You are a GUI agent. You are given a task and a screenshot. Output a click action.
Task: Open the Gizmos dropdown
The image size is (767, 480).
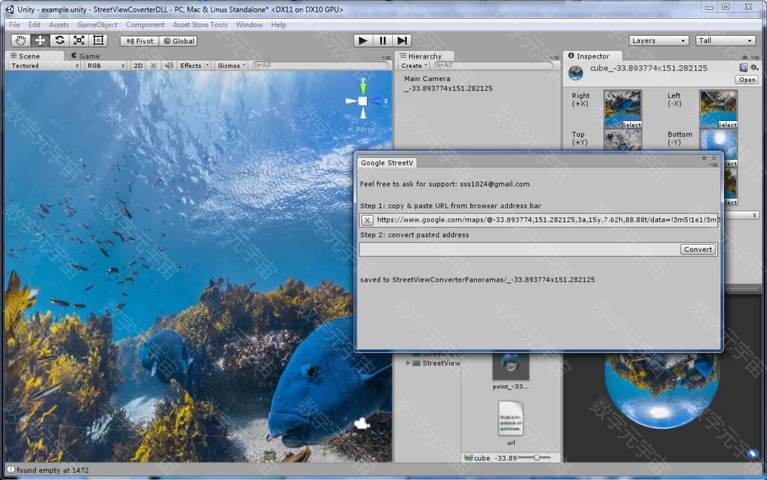click(232, 66)
